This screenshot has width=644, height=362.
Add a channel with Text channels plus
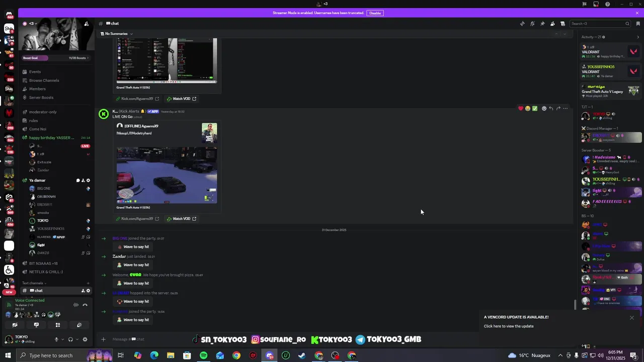[88, 283]
